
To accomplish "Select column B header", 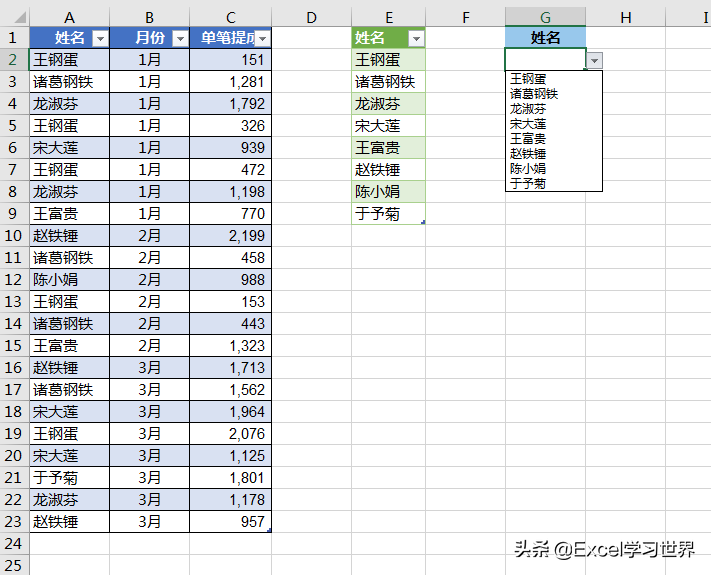I will pyautogui.click(x=149, y=17).
